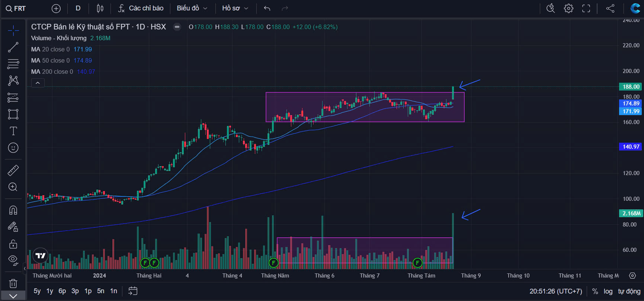The width and height of the screenshot is (644, 301).
Task: Click the TradingView logo
Action: [x=41, y=256]
